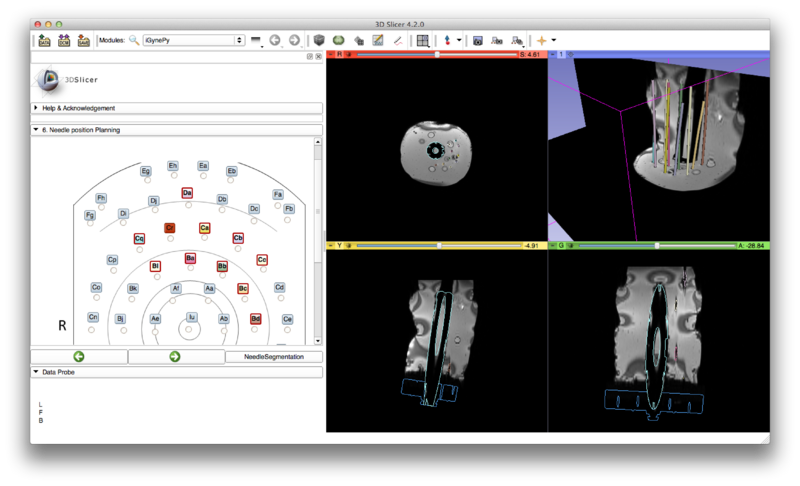Click the NeedleSegmentation button

coord(273,356)
